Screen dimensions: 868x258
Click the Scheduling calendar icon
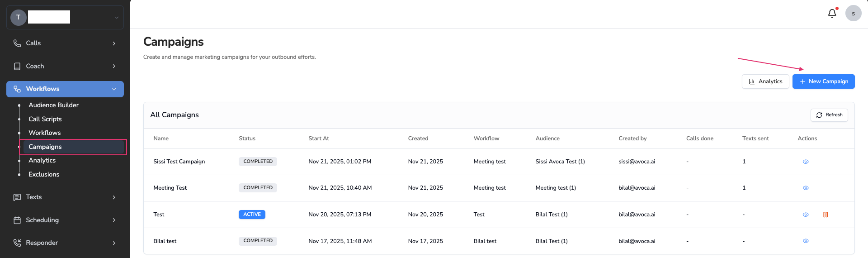click(x=17, y=220)
